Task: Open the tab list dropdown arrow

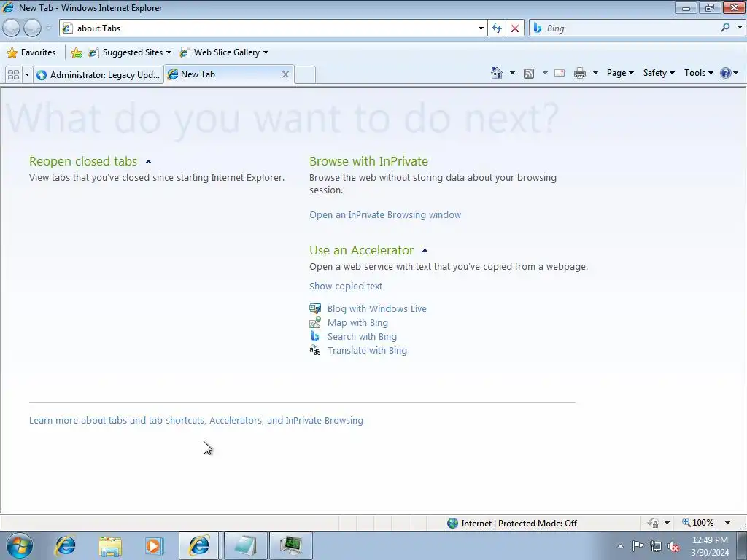Action: click(x=27, y=75)
